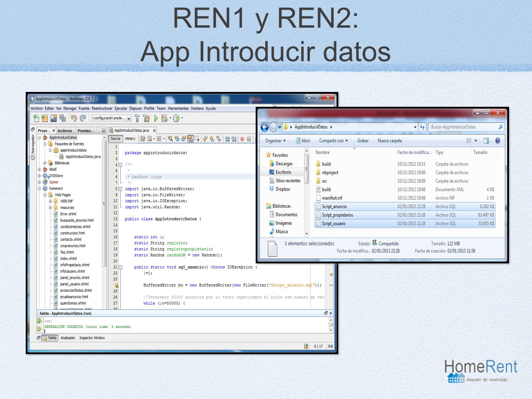Open view options dropdown arrow in Explorer
Image resolution: width=532 pixels, height=399 pixels.
[x=476, y=141]
